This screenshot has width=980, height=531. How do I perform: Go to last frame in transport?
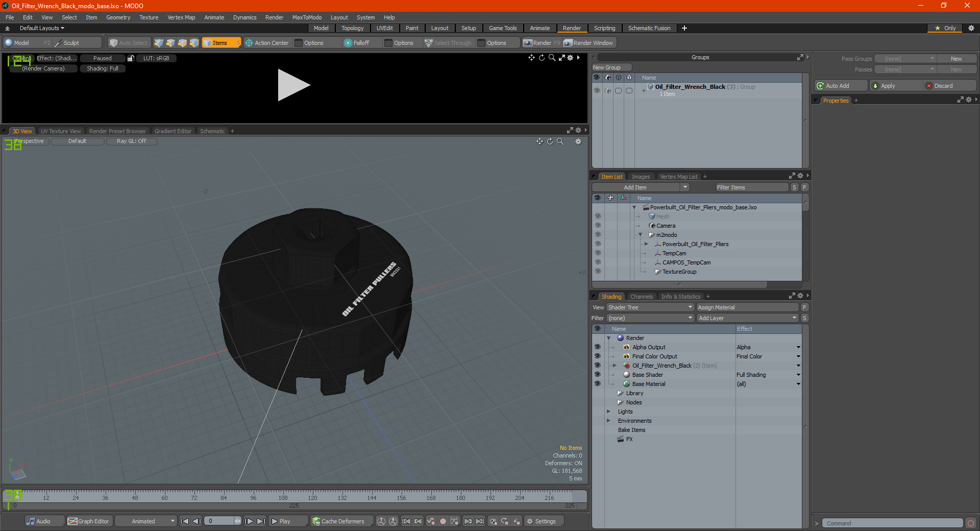click(261, 521)
